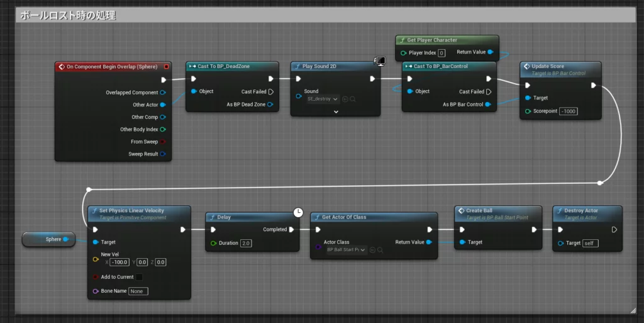Click the Duration field on the Delay node
Screen dimensions: 644x323
pos(246,243)
